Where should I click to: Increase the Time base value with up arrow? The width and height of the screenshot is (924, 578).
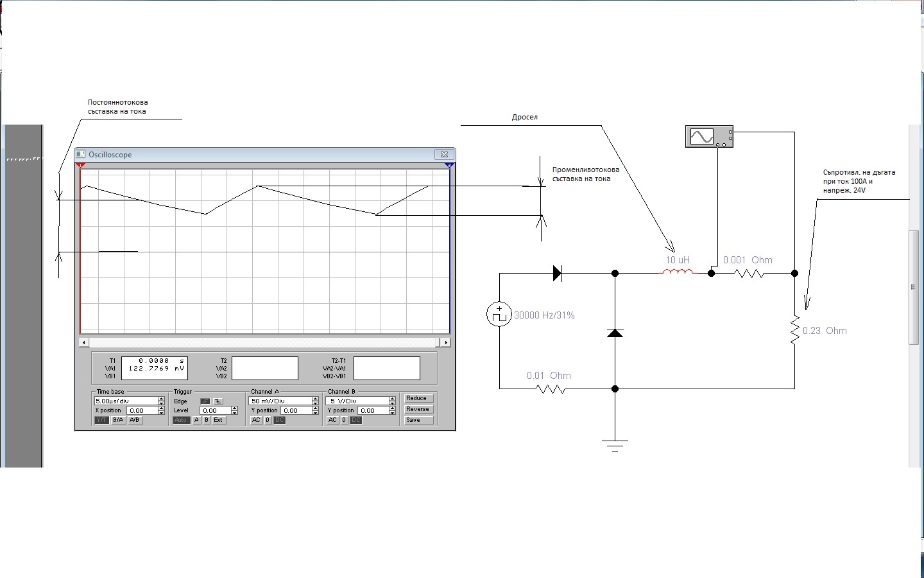tap(161, 399)
